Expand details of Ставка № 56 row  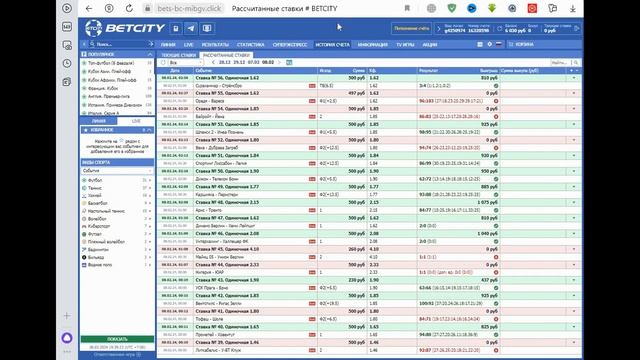(573, 78)
